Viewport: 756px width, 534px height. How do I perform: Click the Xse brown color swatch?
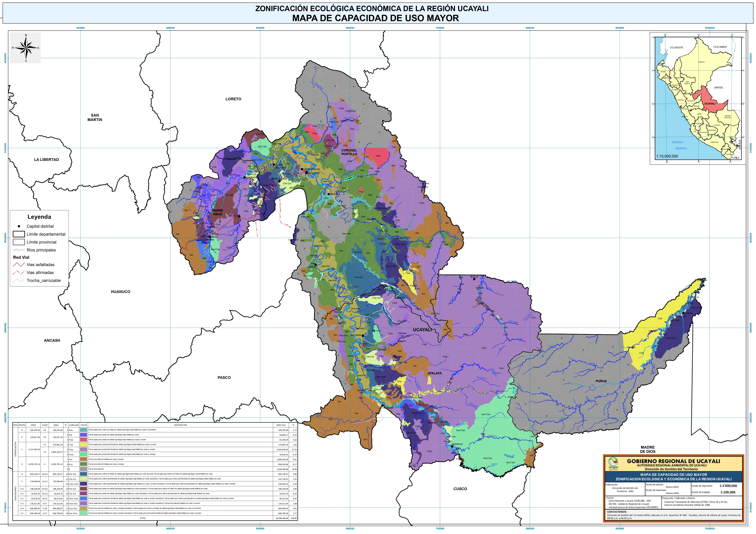tap(84, 459)
